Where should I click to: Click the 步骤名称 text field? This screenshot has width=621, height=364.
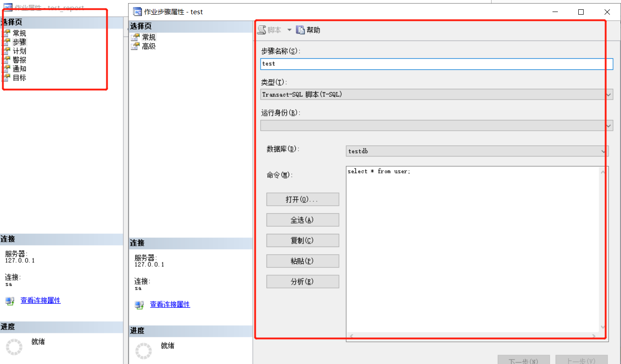436,64
